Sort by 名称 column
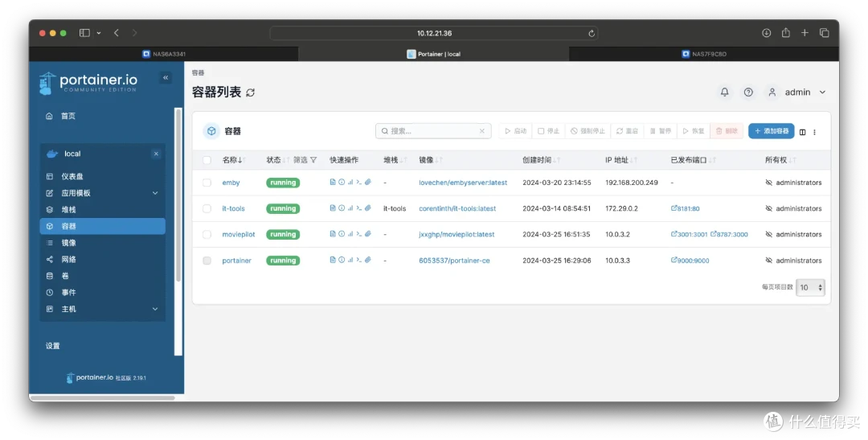The height and width of the screenshot is (440, 868). [x=232, y=159]
